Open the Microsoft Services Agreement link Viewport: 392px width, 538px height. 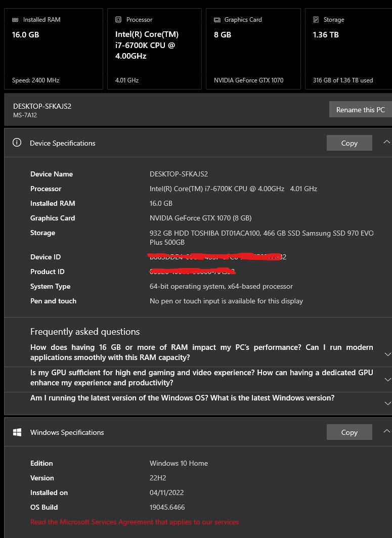[135, 522]
